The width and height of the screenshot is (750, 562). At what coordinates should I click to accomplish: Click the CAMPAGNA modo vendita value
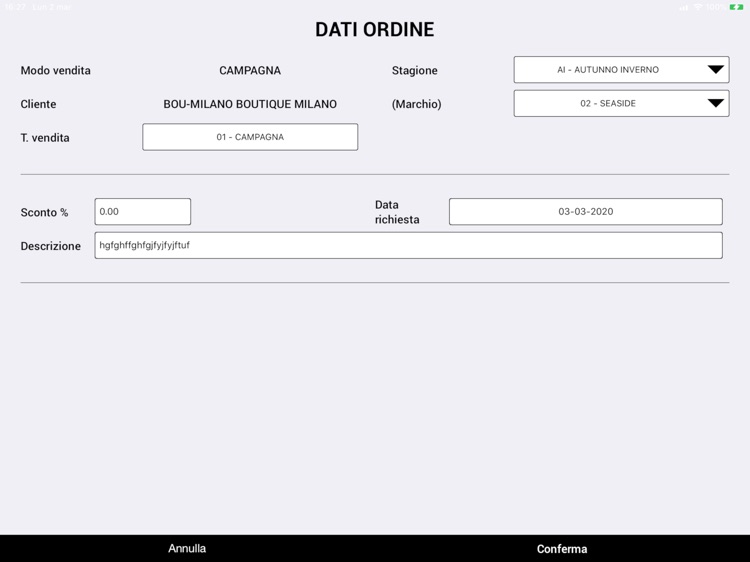(x=250, y=70)
